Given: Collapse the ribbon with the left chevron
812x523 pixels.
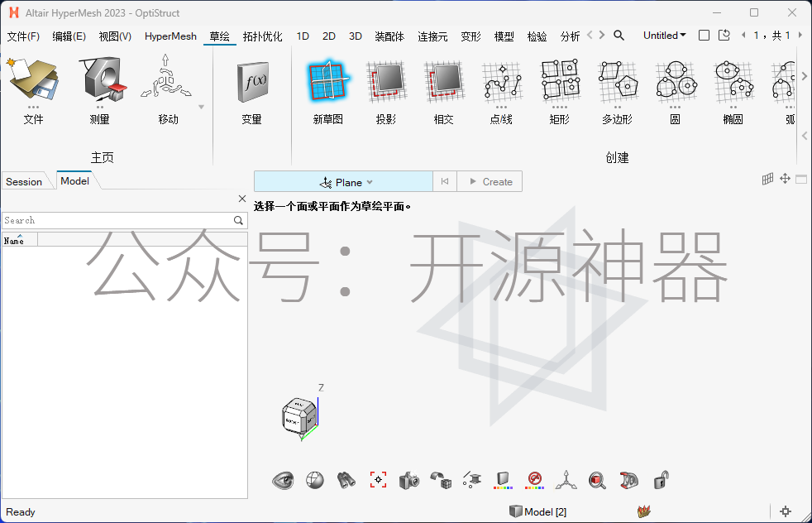Looking at the screenshot, I should pos(805,136).
